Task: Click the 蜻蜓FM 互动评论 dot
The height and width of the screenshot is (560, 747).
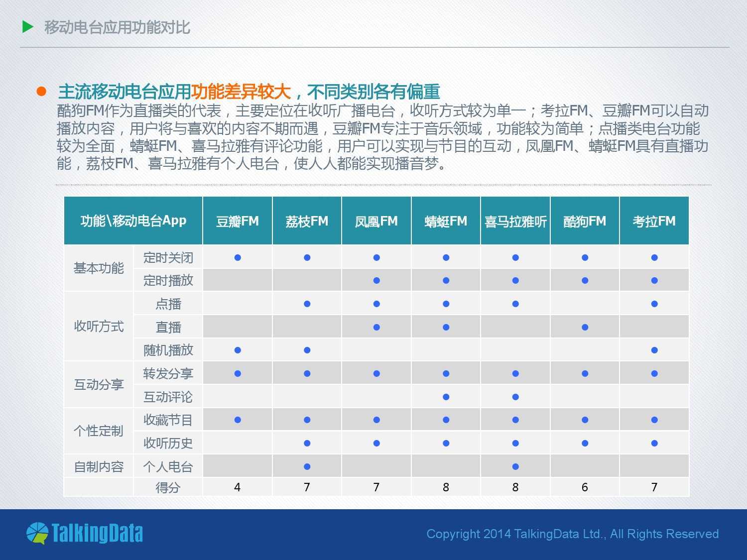Action: [446, 397]
